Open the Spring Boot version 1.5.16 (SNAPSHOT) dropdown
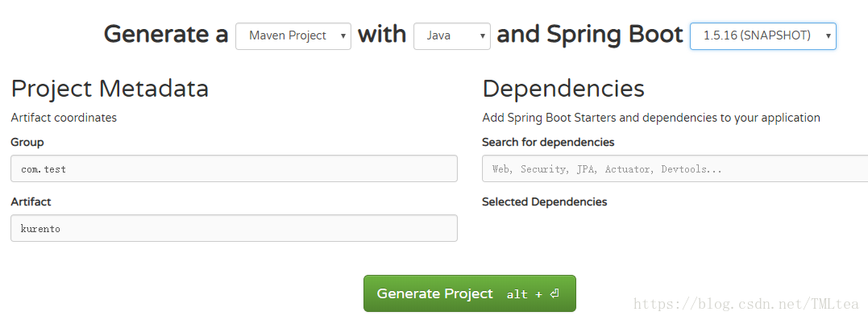 coord(762,36)
